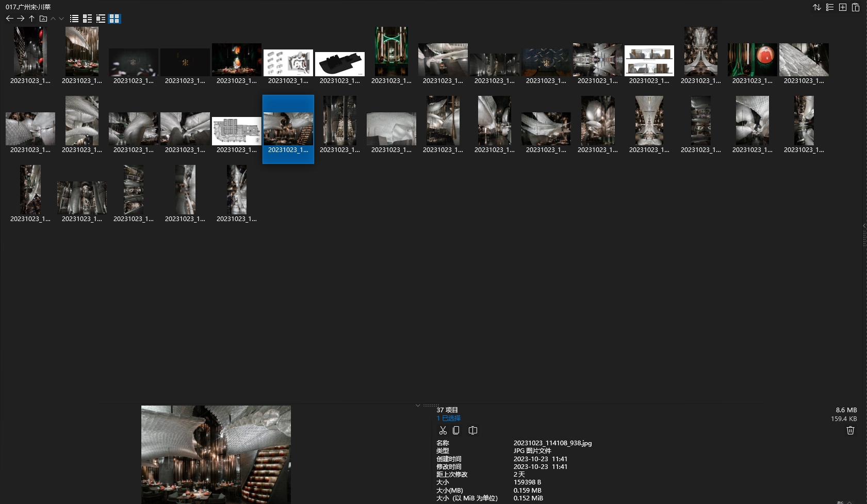Open the folder history dropdown icon
This screenshot has height=504, width=867.
tap(43, 19)
